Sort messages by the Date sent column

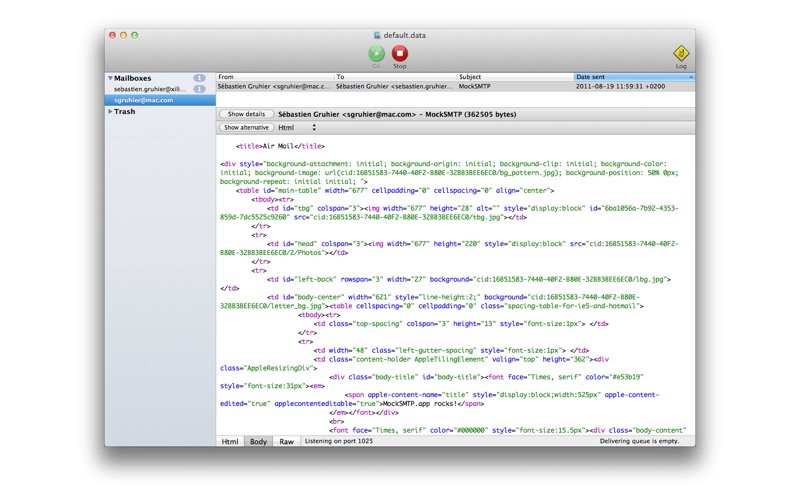click(634, 77)
